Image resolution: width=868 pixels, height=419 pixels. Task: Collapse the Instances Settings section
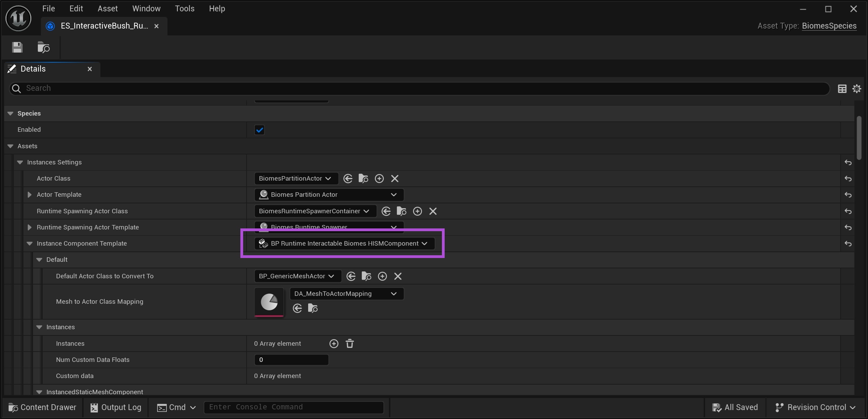[20, 162]
